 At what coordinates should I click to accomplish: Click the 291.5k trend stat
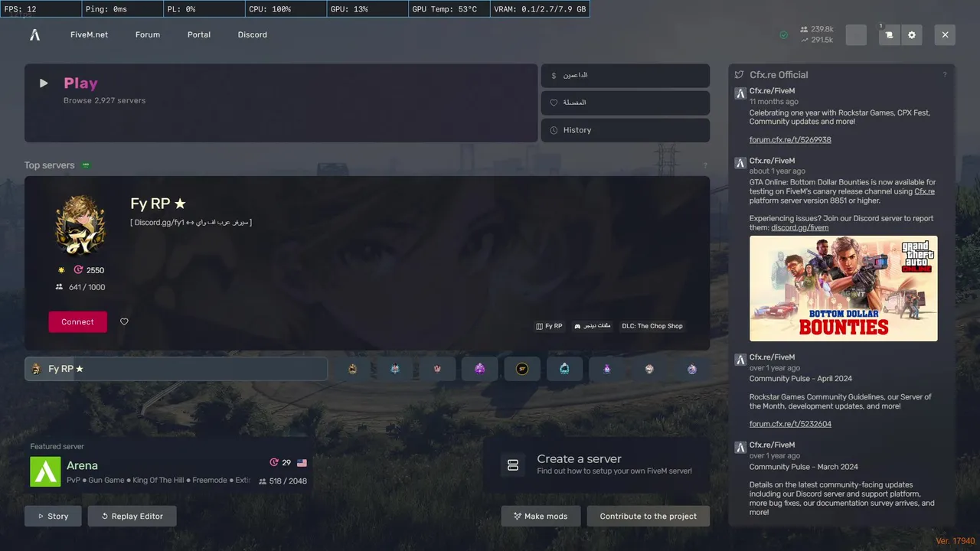click(x=816, y=40)
